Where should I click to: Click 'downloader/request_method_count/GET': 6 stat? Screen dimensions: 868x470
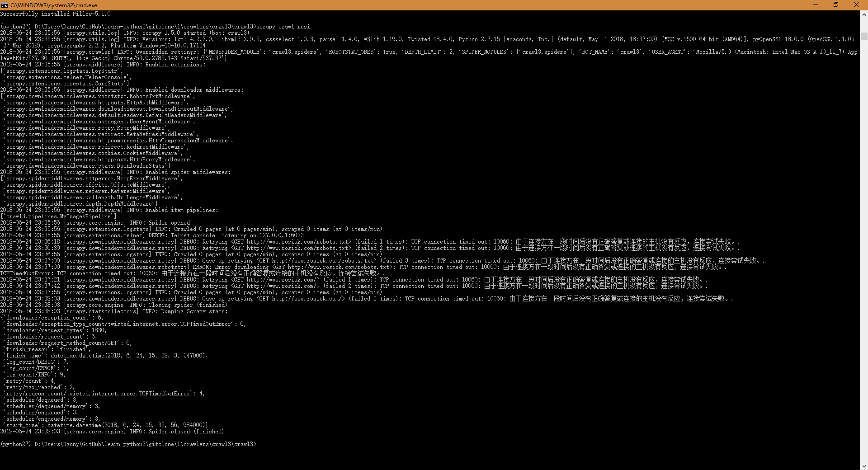click(x=68, y=343)
